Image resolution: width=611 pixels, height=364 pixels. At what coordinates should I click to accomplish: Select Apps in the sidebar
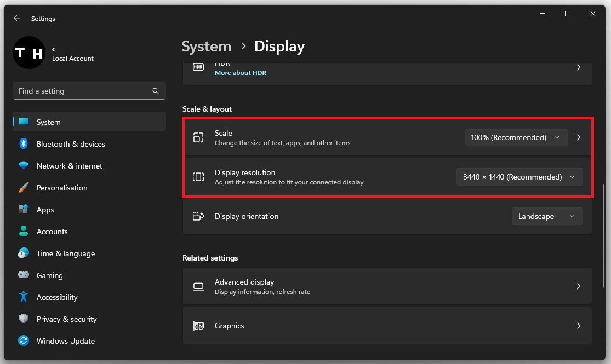(45, 210)
